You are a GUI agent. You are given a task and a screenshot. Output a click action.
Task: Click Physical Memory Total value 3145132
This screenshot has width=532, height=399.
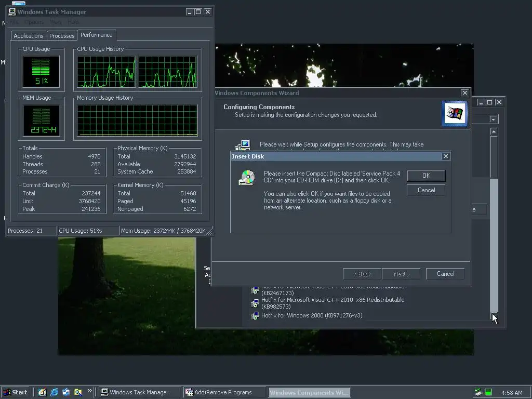point(185,156)
